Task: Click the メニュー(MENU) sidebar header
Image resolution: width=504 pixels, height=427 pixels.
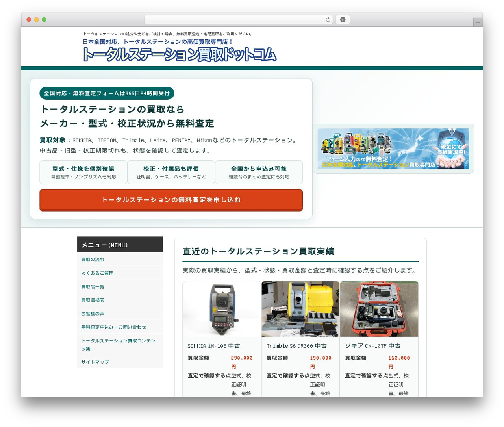Action: (x=120, y=245)
